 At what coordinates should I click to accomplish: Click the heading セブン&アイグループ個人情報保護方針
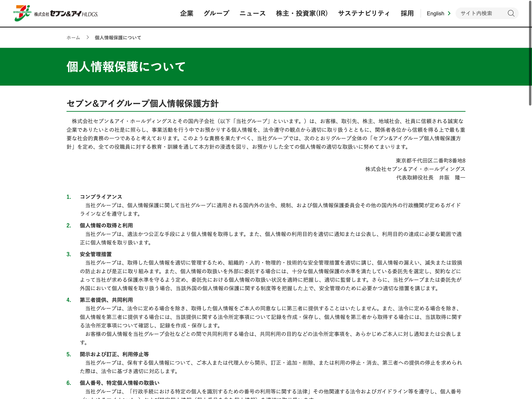click(142, 104)
